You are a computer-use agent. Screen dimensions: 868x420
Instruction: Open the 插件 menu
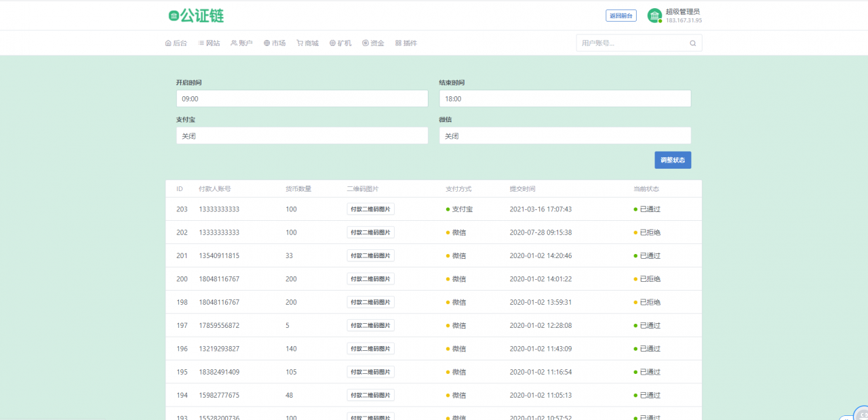tap(406, 43)
